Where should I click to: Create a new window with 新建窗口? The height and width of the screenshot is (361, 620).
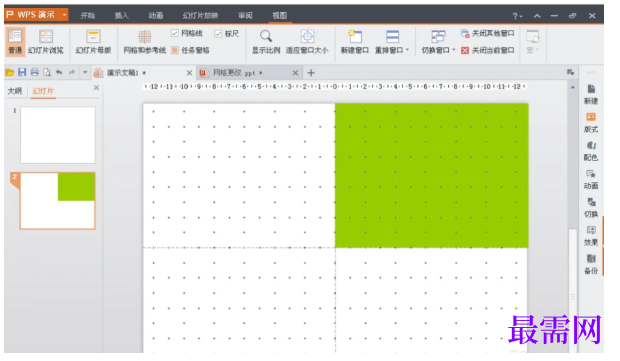pos(355,42)
